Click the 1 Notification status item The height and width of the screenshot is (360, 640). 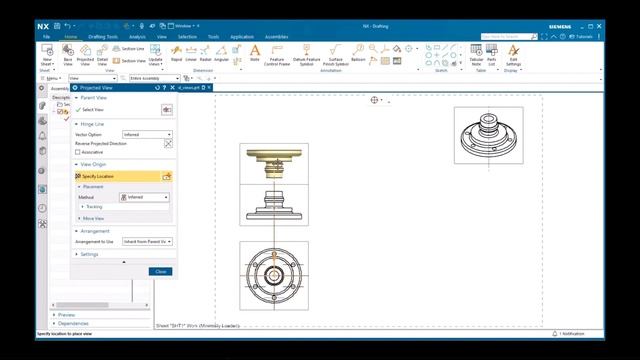(x=569, y=334)
